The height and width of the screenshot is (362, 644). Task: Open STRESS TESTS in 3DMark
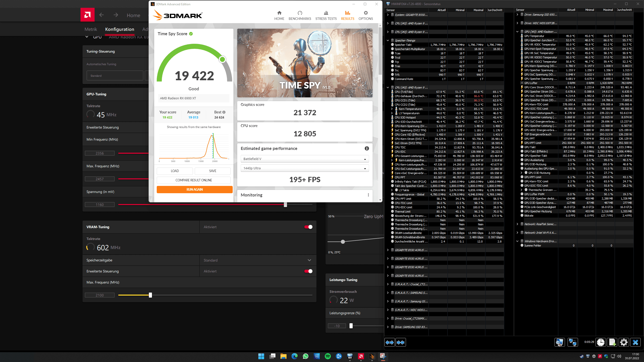(326, 15)
